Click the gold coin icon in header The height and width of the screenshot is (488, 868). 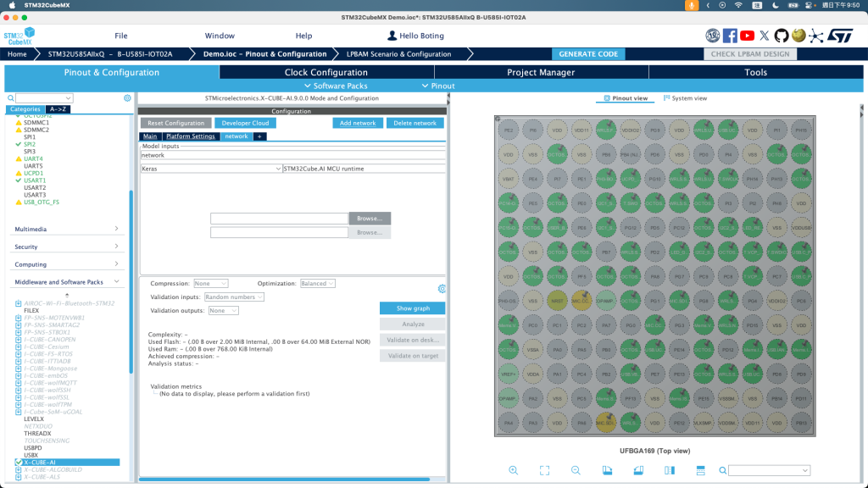pyautogui.click(x=798, y=36)
